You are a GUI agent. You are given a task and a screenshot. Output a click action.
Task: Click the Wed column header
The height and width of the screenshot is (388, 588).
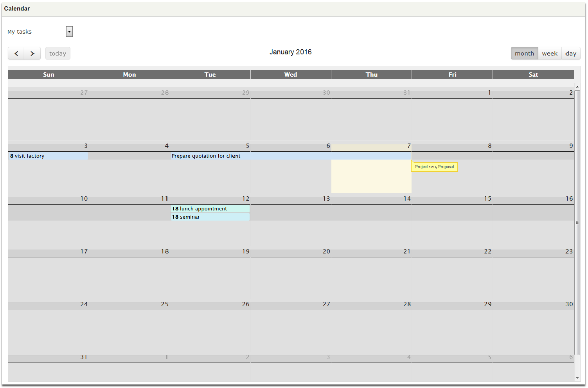click(290, 74)
